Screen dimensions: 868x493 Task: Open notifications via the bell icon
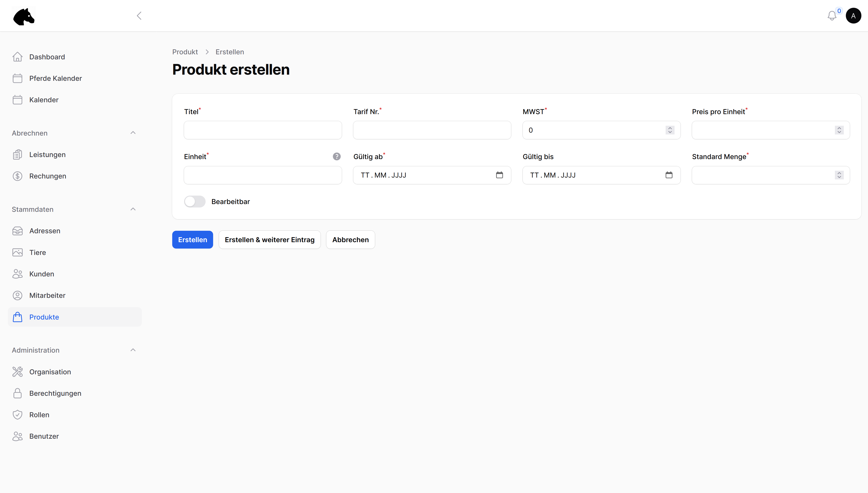click(832, 16)
